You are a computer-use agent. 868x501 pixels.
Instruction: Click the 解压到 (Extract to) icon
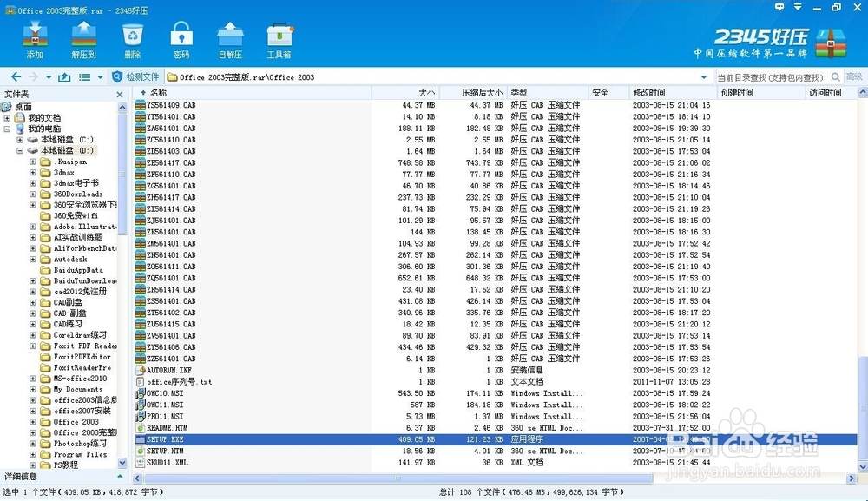pos(83,39)
